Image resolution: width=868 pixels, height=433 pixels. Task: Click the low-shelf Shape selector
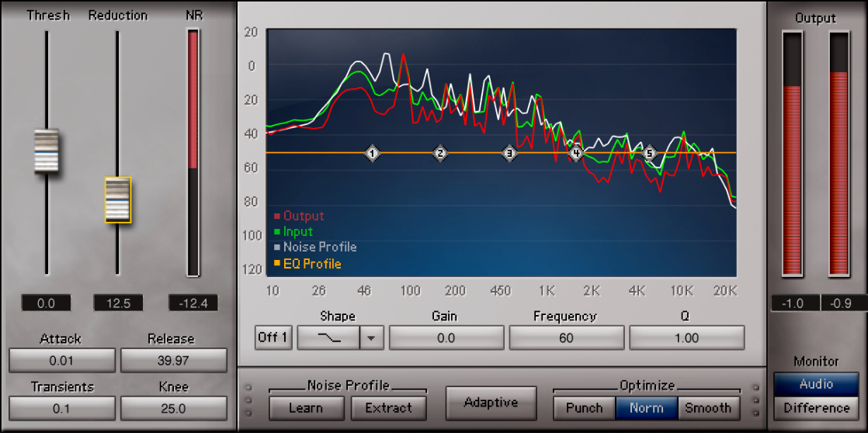(x=329, y=338)
